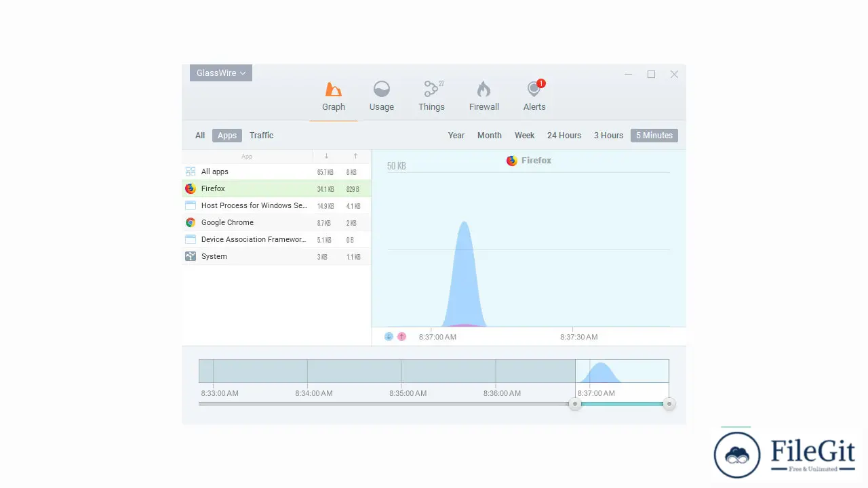
Task: Switch to the Graph tab
Action: tap(334, 97)
